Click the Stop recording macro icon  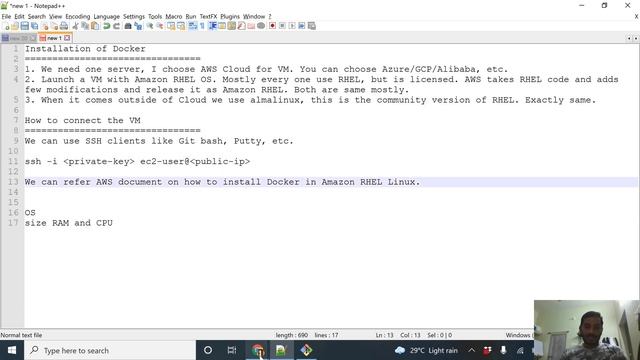282,26
